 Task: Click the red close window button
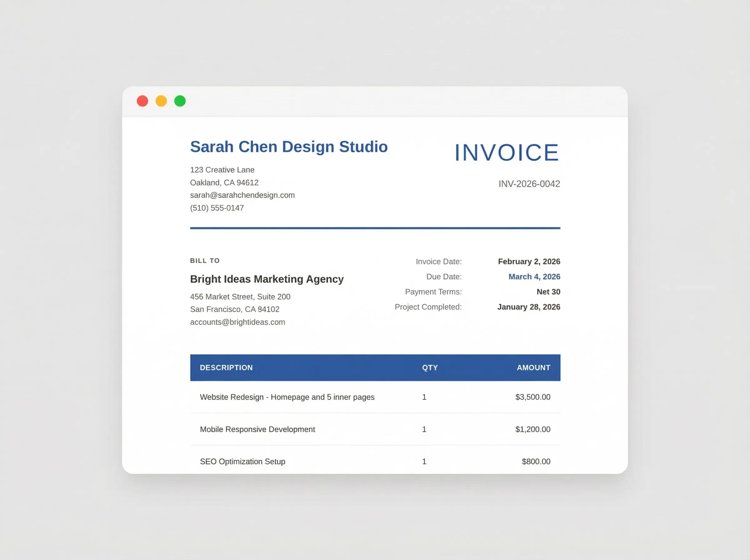tap(142, 101)
